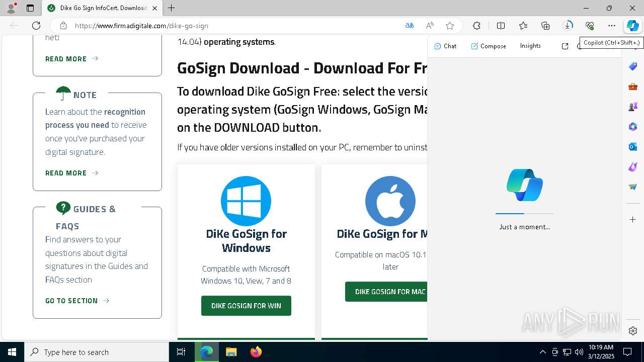Open the Edge profile icon
Viewport: 644px width, 362px height.
11,8
